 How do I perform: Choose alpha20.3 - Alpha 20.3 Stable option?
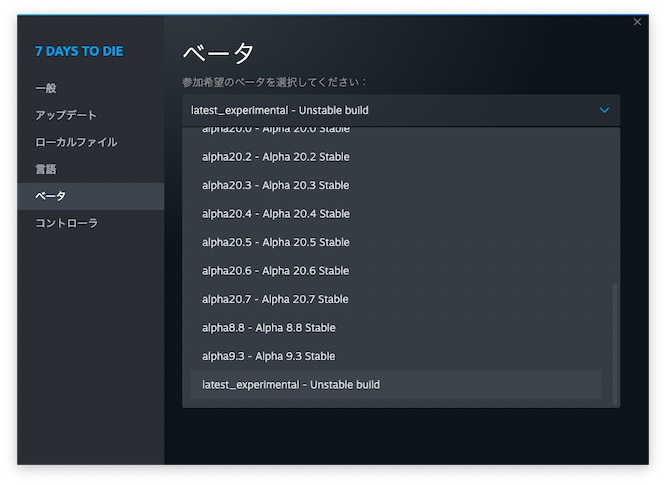pyautogui.click(x=276, y=185)
